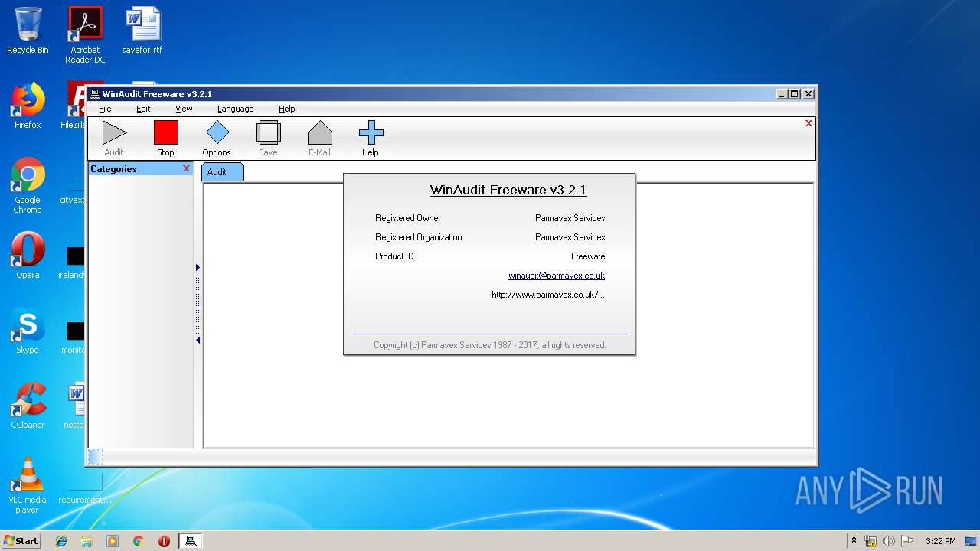Open the Help menu
Image resolution: width=980 pixels, height=551 pixels.
[x=286, y=109]
